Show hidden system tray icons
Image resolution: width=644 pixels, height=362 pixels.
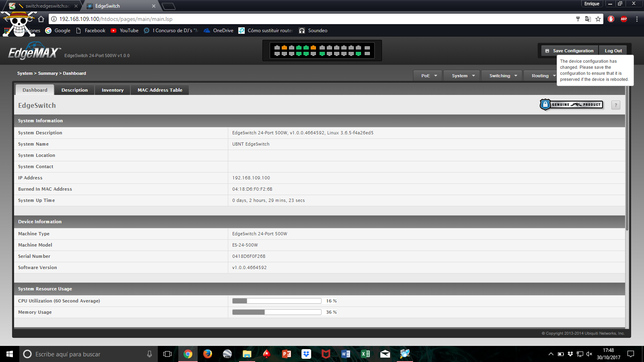click(551, 354)
